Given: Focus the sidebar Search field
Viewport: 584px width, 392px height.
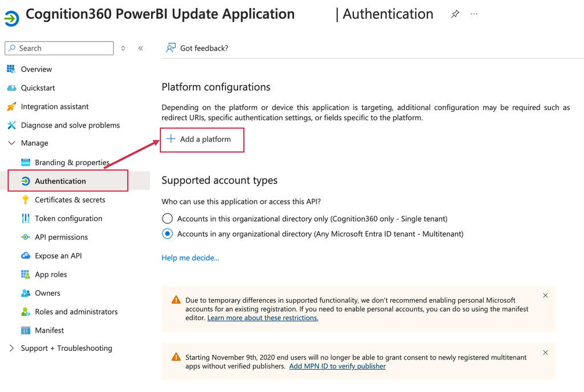Looking at the screenshot, I should tap(59, 48).
